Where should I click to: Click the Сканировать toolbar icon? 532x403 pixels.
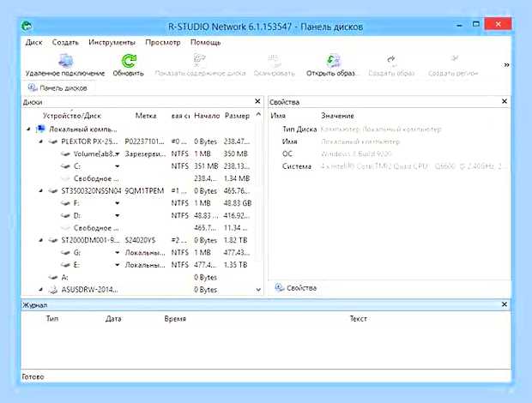coord(274,60)
